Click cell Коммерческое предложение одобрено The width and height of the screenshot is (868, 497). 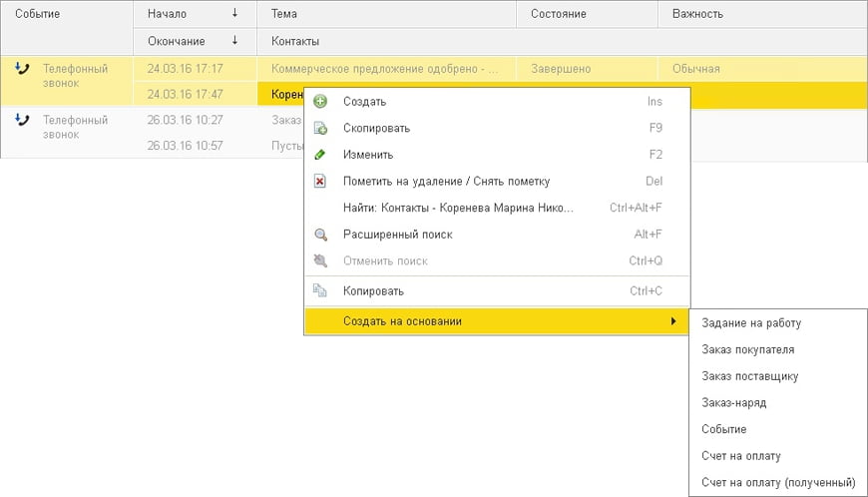coord(386,69)
